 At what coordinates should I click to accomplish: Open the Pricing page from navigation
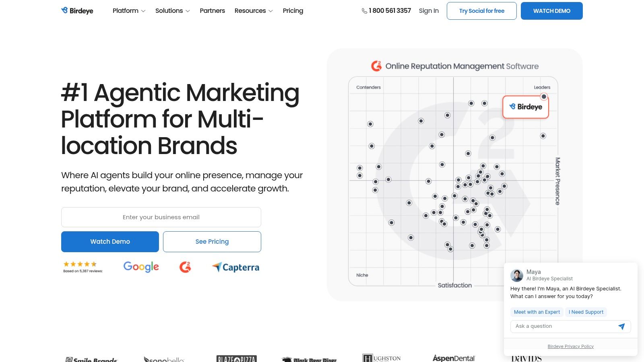coord(293,11)
